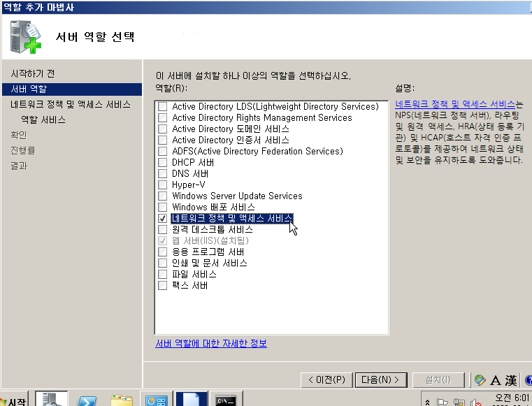This screenshot has height=406, width=532.
Task: Select the 응용 프로그램 서버 role label
Action: (x=208, y=252)
